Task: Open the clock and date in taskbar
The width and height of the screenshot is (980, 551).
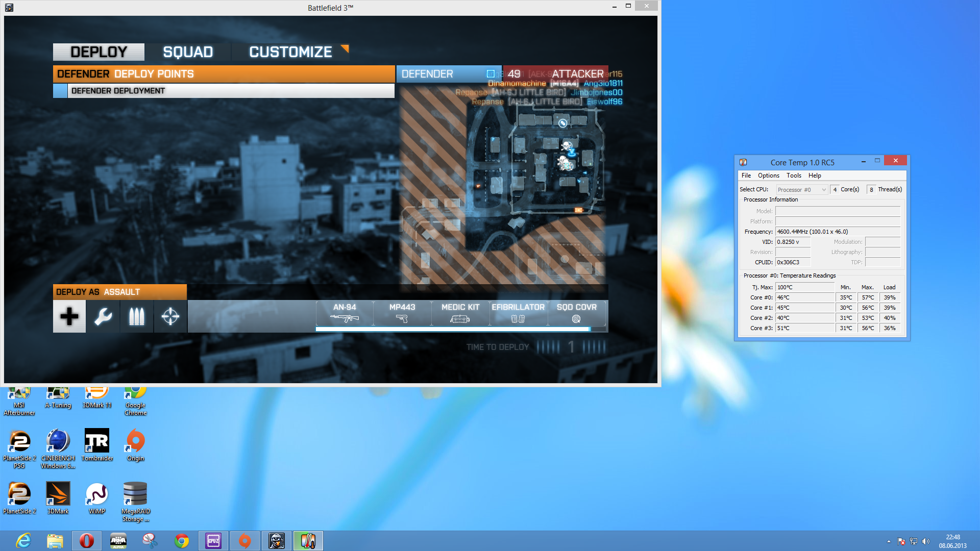Action: click(952, 541)
